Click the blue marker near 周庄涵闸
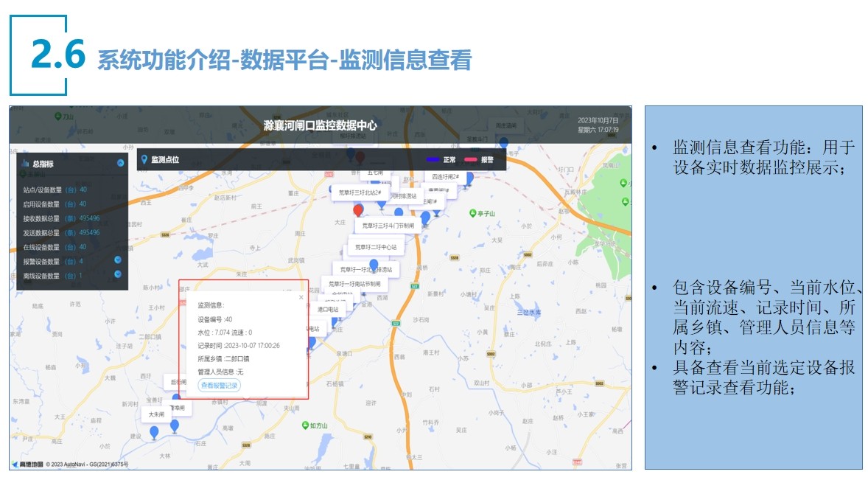This screenshot has height=480, width=868. point(504,142)
